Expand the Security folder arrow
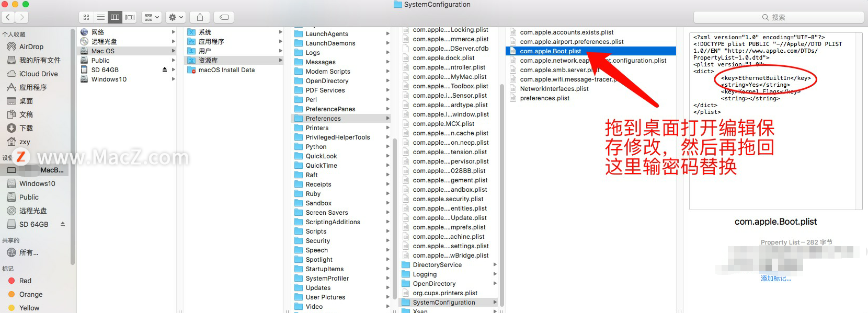Viewport: 868px width, 313px height. click(388, 240)
